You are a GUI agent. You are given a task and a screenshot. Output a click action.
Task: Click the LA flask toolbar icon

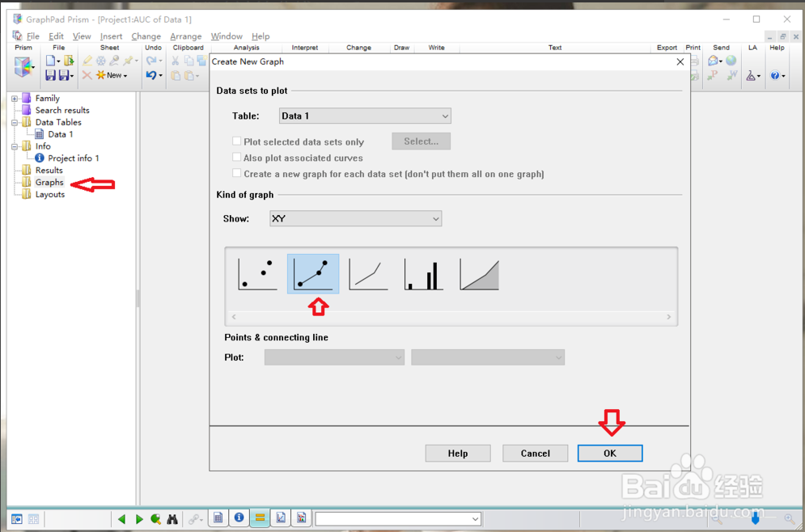coord(751,75)
